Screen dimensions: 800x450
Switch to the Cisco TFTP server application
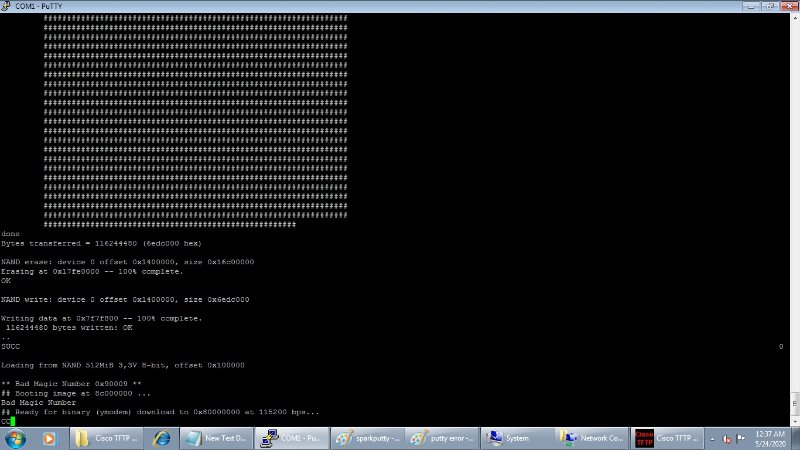pos(667,439)
